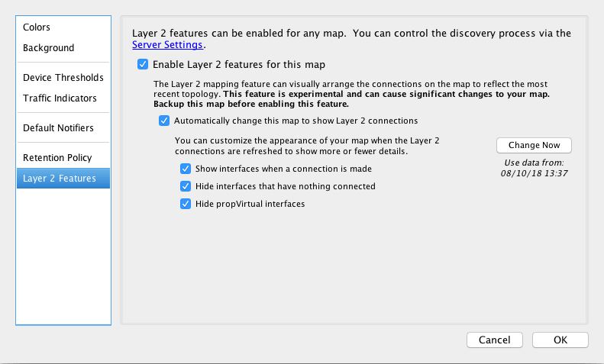Click the 'Use data from' timestamp text
Image resolution: width=604 pixels, height=364 pixels.
[533, 168]
